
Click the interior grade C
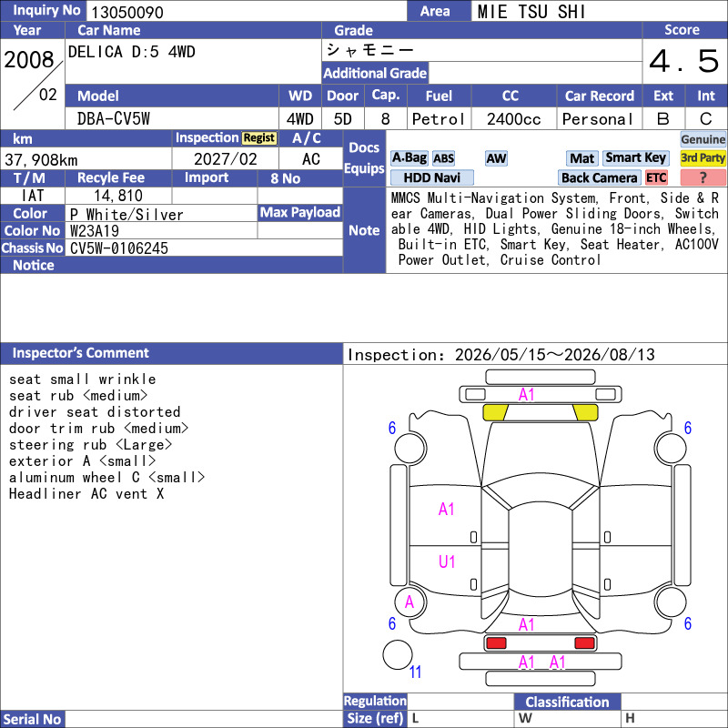pyautogui.click(x=706, y=119)
